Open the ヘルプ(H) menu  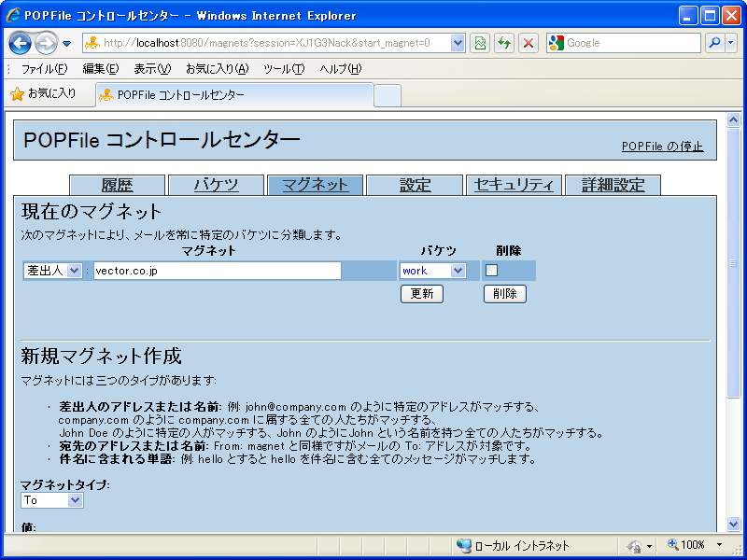click(341, 69)
